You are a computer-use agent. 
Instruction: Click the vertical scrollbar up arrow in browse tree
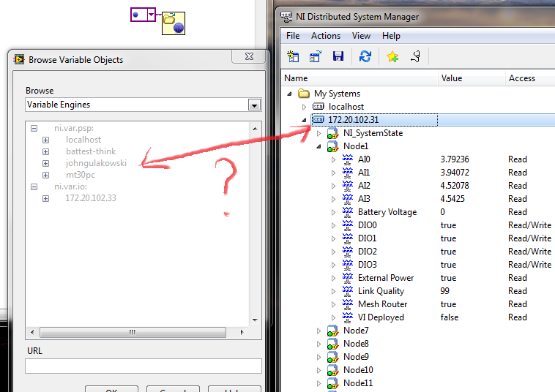point(255,129)
